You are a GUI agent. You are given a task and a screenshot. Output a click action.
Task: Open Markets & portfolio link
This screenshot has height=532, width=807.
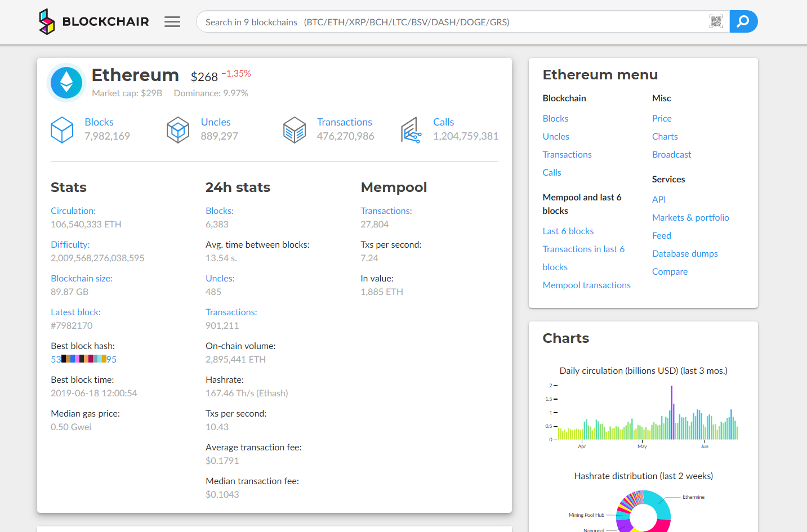(690, 217)
